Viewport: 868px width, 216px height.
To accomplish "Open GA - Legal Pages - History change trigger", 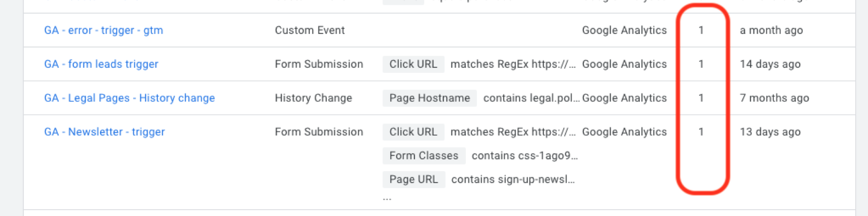I will pos(130,98).
